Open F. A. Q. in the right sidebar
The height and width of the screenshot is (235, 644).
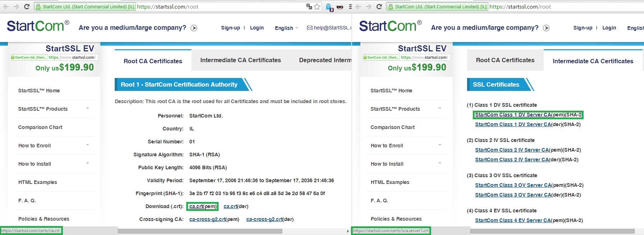tap(379, 201)
